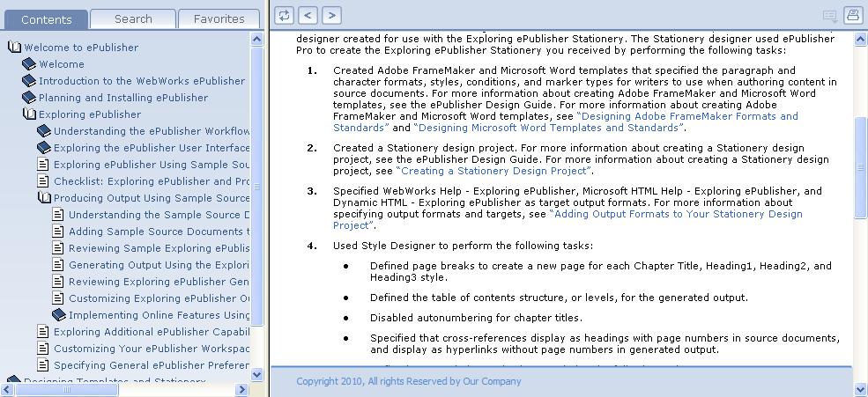This screenshot has height=397, width=868.
Task: Select the Contents tab
Action: tap(45, 18)
